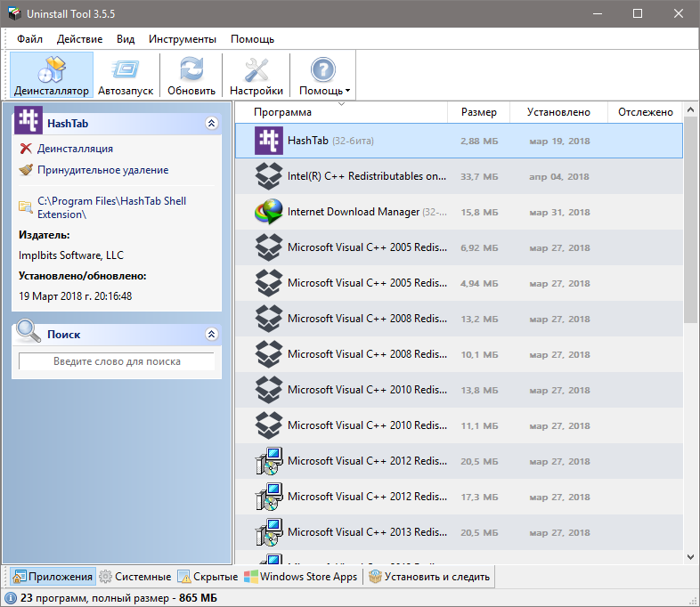This screenshot has height=607, width=700.
Task: Click the install folder icon
Action: [x=26, y=207]
